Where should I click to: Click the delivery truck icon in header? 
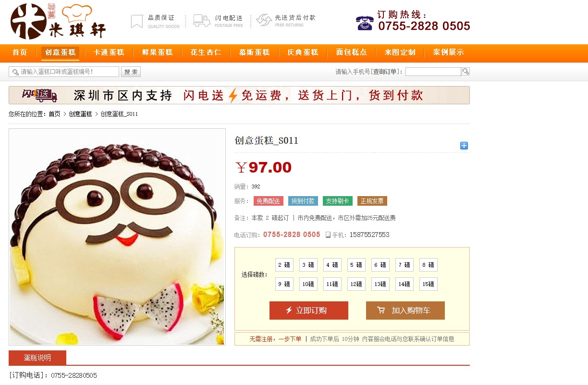click(202, 21)
